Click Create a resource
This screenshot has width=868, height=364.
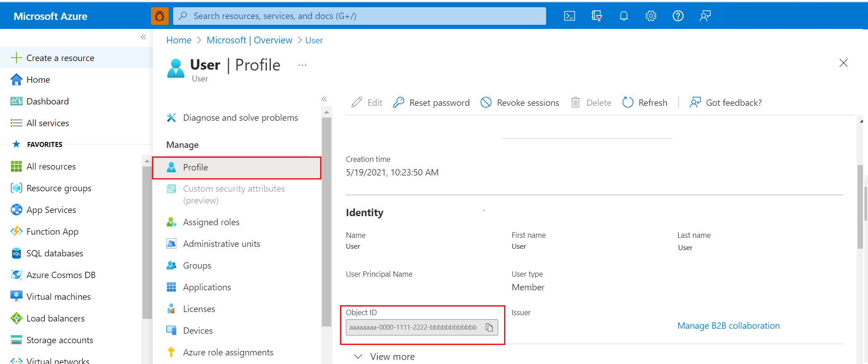pos(76,58)
